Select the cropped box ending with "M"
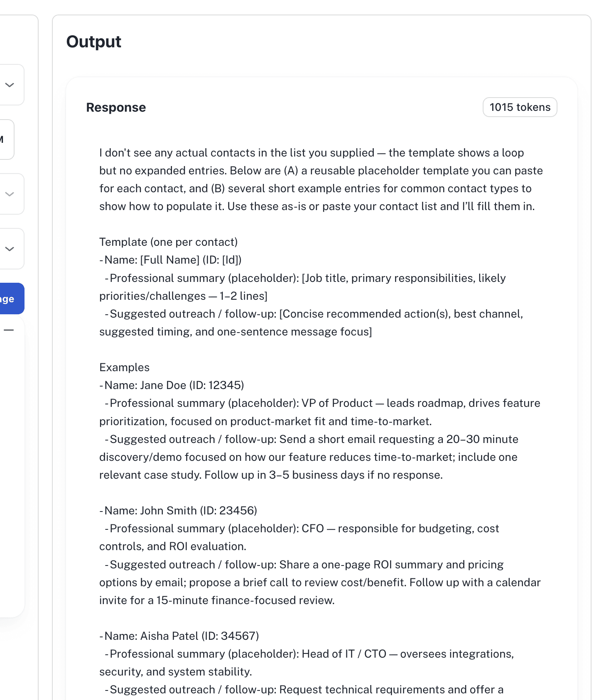The width and height of the screenshot is (599, 700). pos(6,140)
